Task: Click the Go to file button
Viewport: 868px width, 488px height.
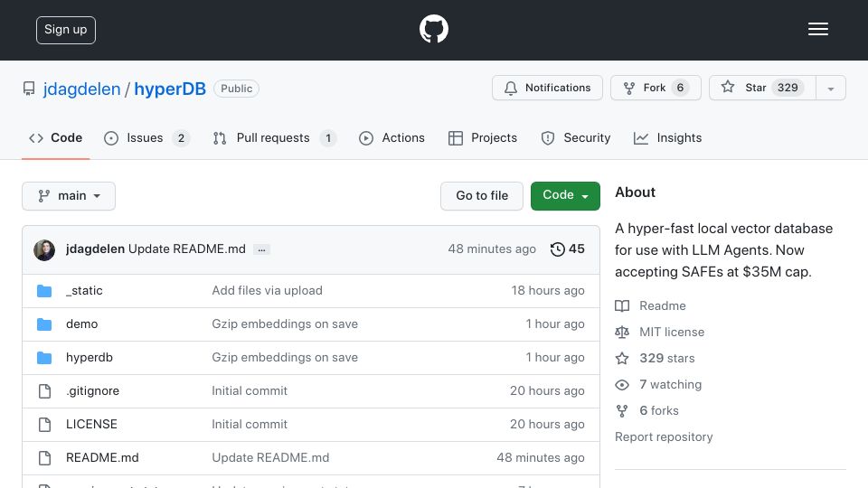Action: 482,196
